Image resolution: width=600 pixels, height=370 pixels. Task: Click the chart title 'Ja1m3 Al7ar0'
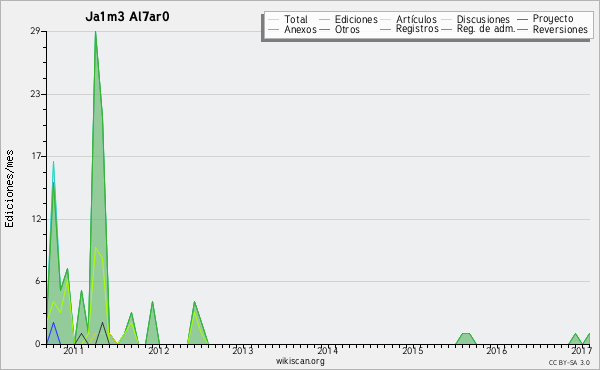point(127,17)
